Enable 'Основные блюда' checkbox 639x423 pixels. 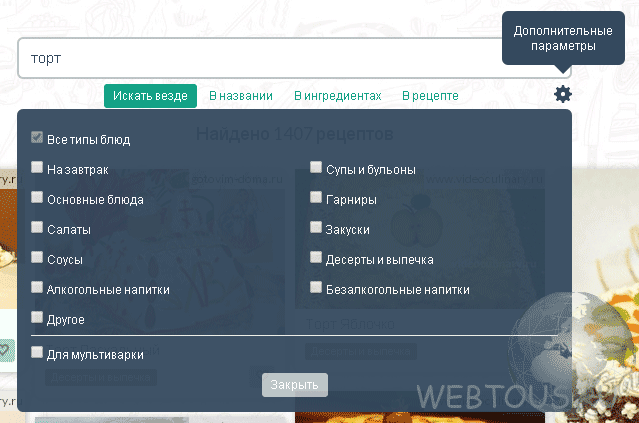[x=37, y=197]
